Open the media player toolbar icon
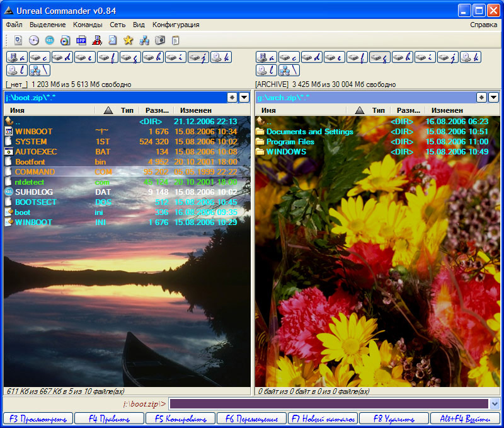This screenshot has height=428, width=504. click(x=66, y=40)
